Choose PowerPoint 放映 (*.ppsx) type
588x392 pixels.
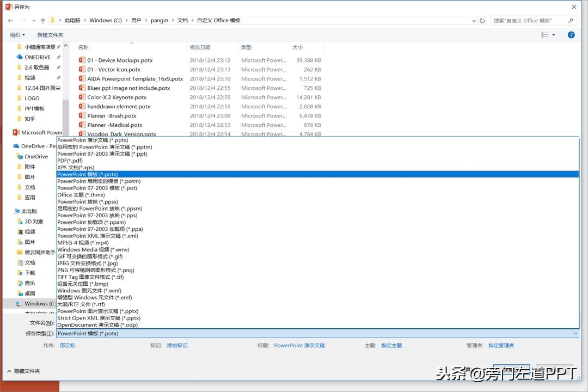tap(317, 202)
